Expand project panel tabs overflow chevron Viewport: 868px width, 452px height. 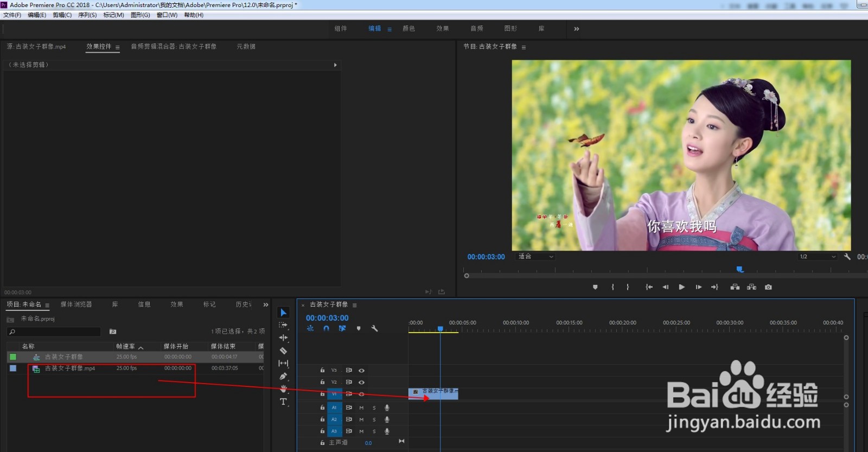(x=266, y=305)
